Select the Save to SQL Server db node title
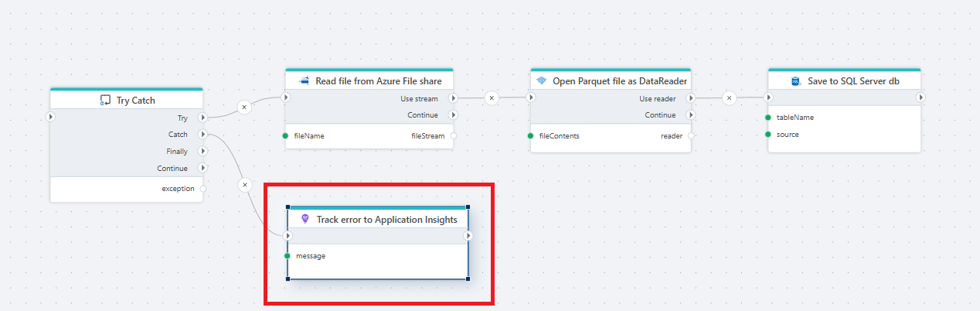 click(852, 80)
